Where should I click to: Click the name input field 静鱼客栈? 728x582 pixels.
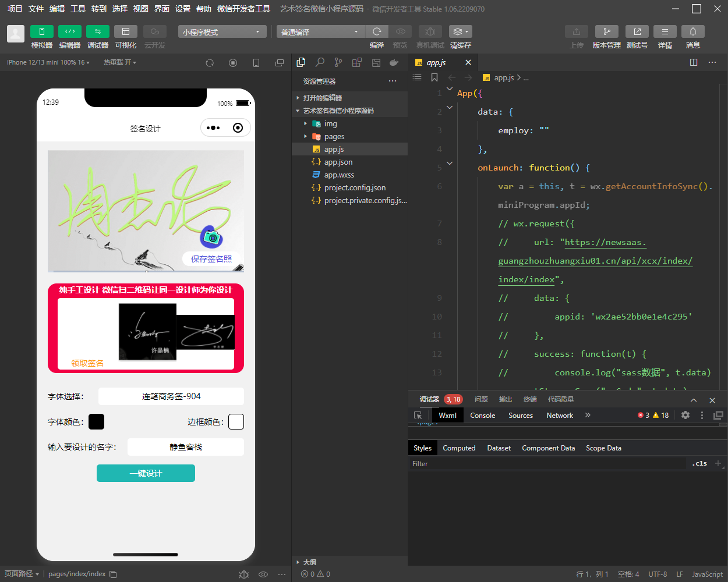(x=186, y=447)
